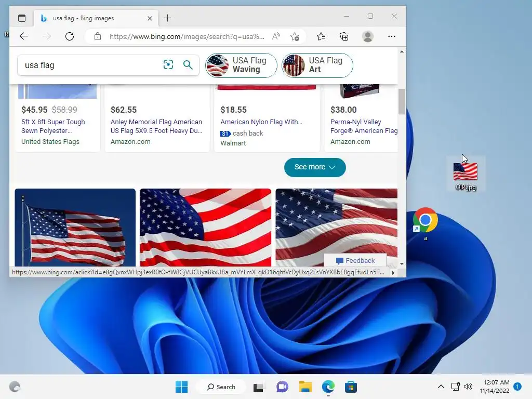Click the widgets icon at taskbar left
The image size is (532, 399).
pyautogui.click(x=15, y=387)
